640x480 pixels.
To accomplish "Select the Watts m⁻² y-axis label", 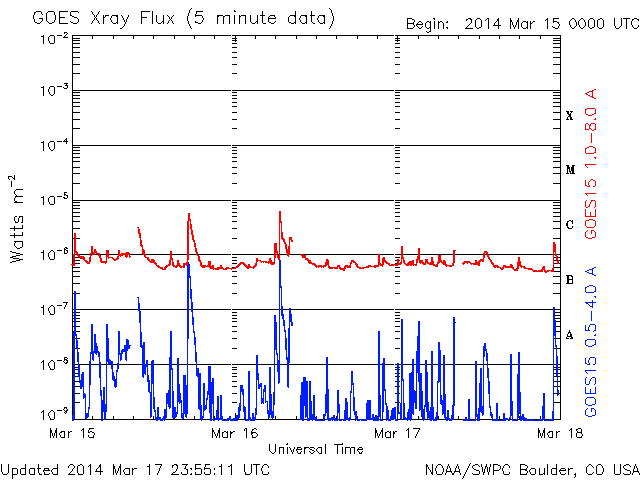I will pyautogui.click(x=18, y=217).
